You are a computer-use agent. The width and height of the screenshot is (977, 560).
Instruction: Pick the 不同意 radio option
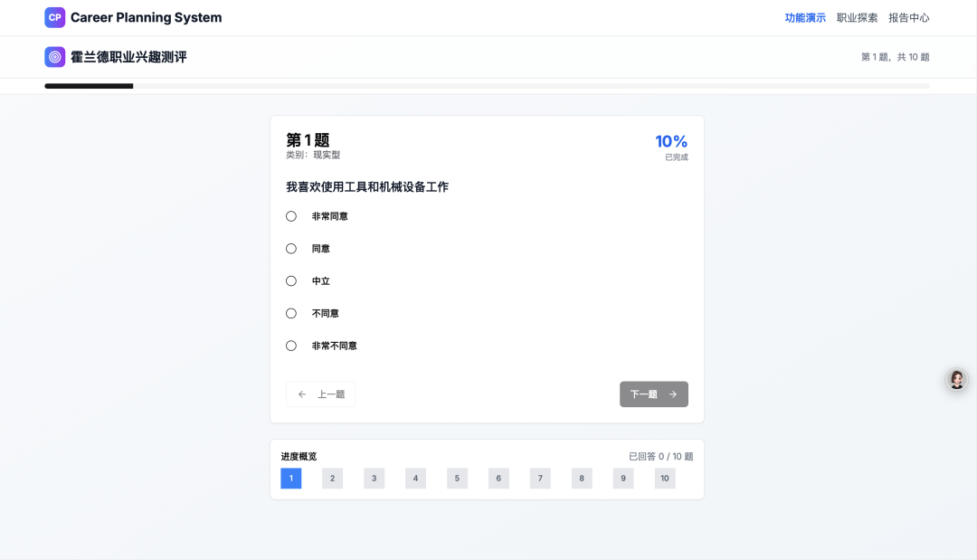tap(291, 314)
